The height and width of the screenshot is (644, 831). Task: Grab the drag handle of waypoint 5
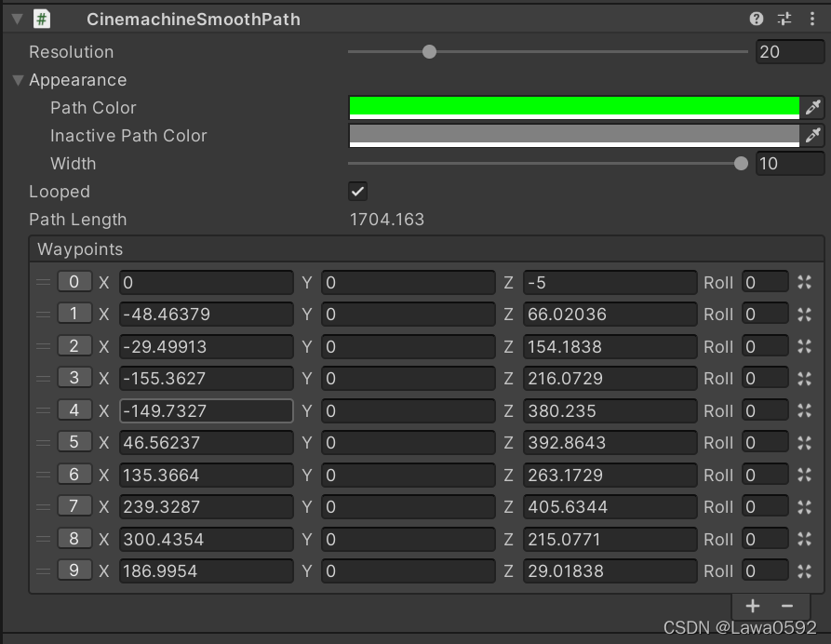point(43,443)
